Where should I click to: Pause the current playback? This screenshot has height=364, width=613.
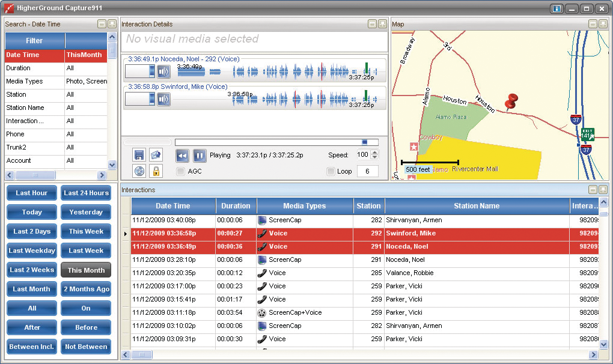200,156
